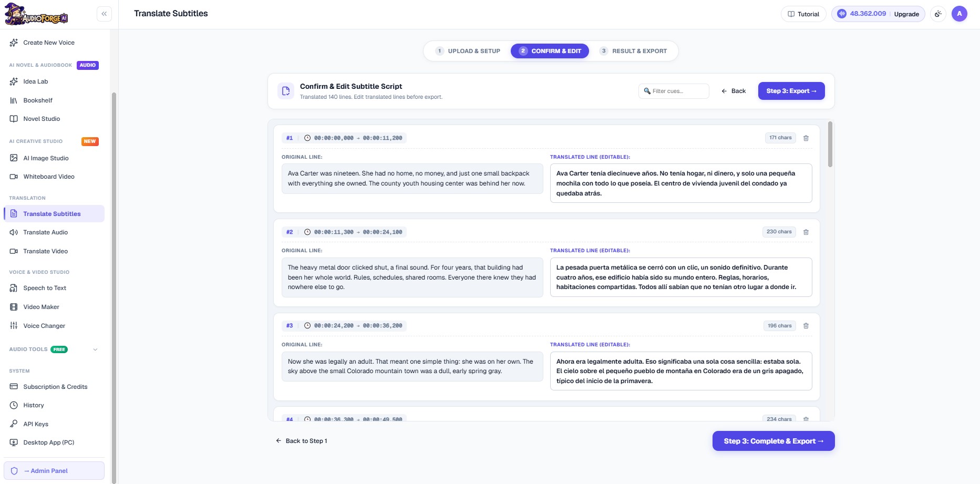Open Desktop App (PC) page
The height and width of the screenshot is (484, 980).
click(54, 442)
